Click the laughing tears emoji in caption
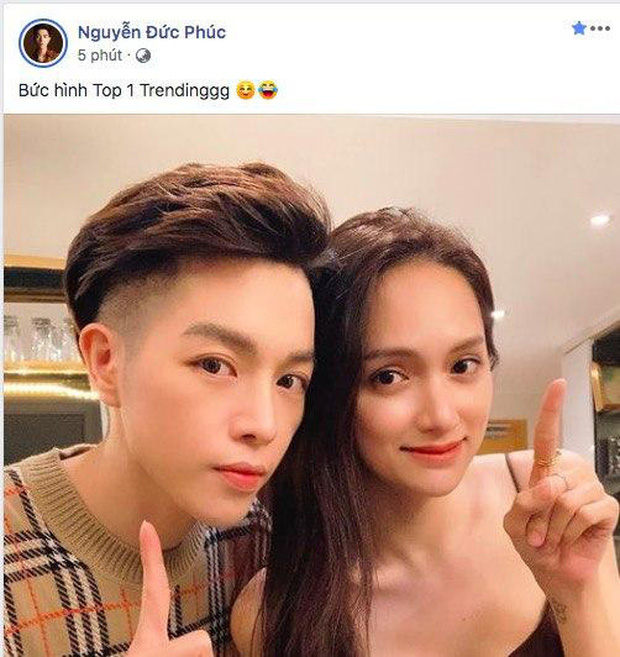This screenshot has height=657, width=620. coord(268,91)
